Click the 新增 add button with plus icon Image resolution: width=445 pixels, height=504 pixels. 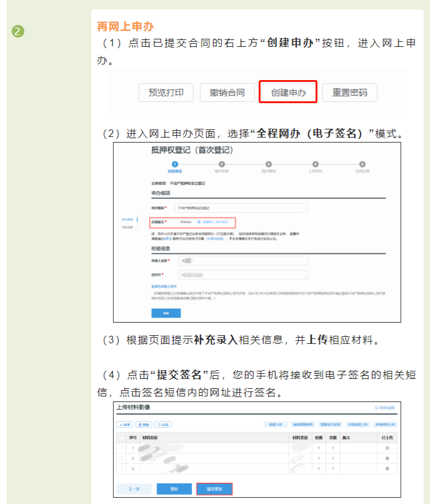coord(125,425)
